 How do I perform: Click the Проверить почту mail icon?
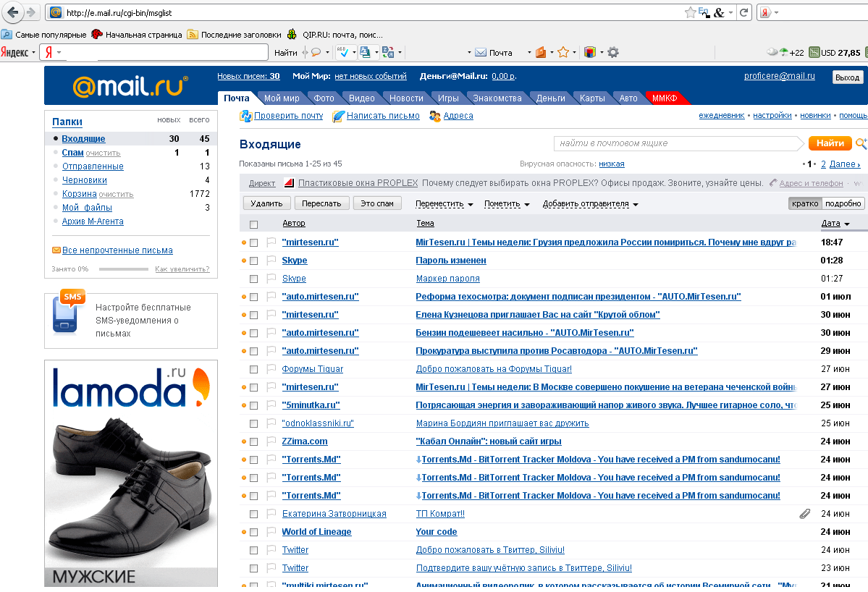[246, 116]
